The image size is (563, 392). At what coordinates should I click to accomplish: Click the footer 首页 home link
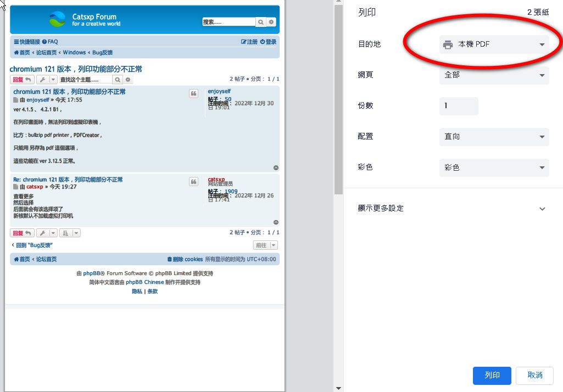[x=22, y=259]
